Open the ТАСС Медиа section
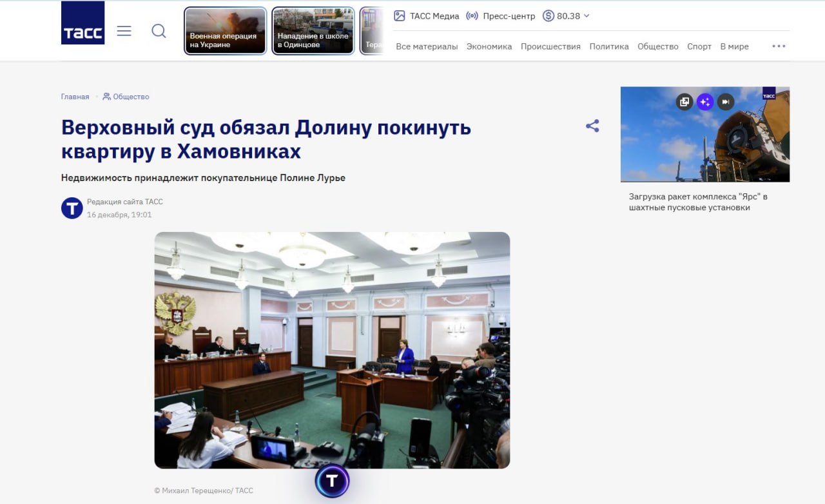 click(x=426, y=16)
